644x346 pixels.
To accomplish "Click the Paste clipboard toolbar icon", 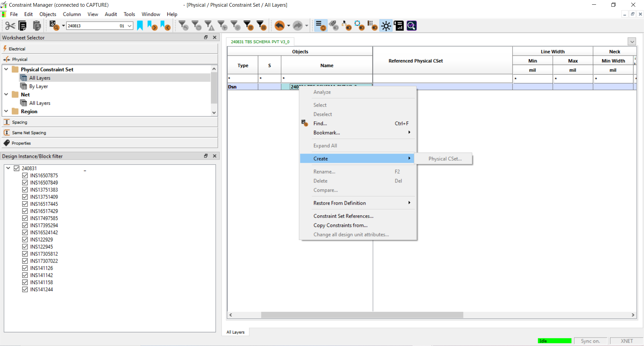I will coord(37,26).
